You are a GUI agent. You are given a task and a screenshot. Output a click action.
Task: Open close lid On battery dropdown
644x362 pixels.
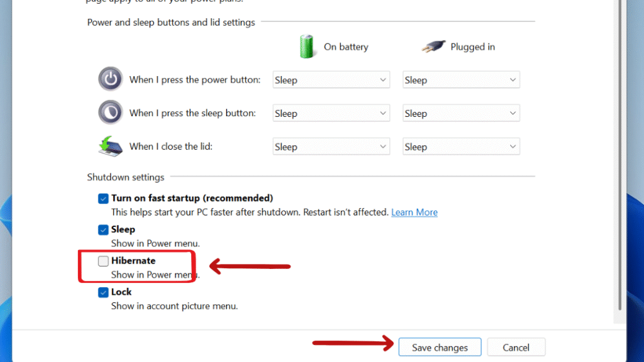click(331, 146)
